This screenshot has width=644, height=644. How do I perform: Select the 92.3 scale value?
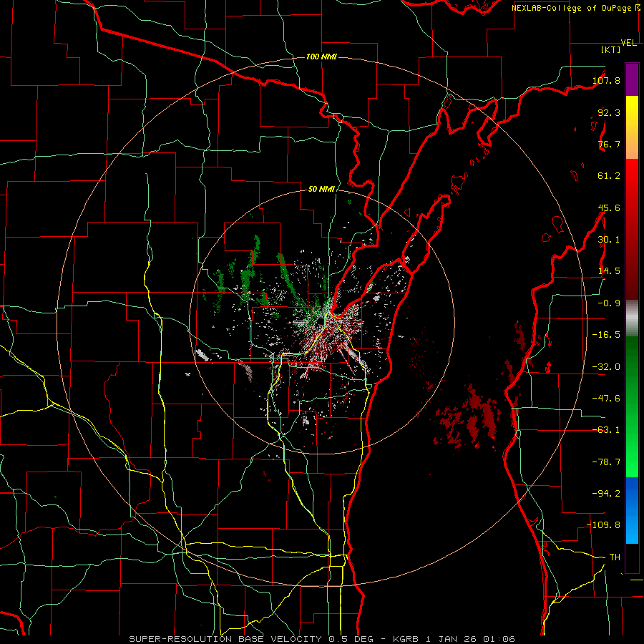coord(609,112)
